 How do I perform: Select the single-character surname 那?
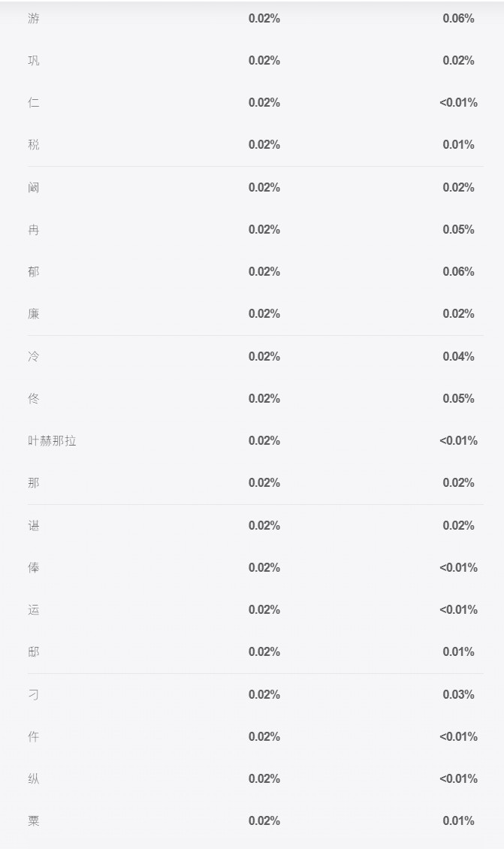pyautogui.click(x=34, y=483)
